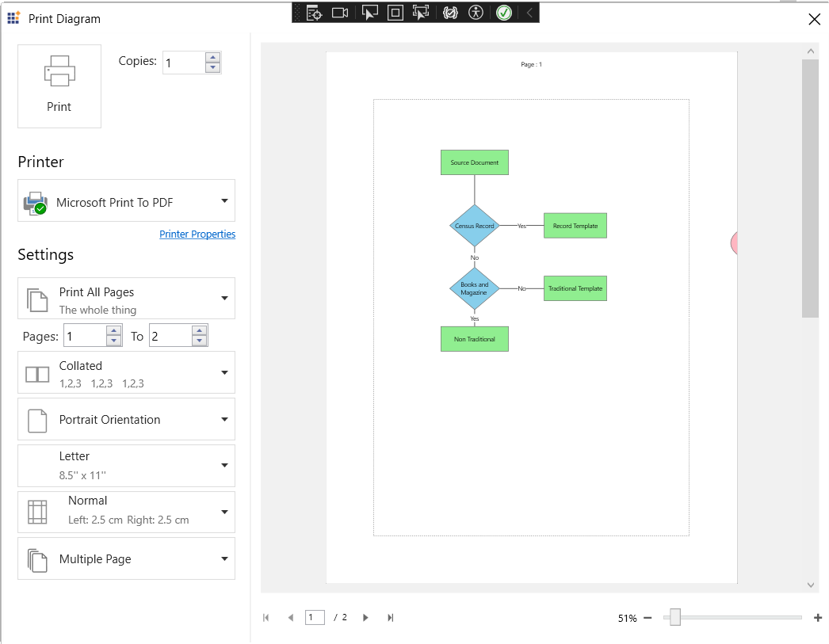Click the printer icon above Print label
The width and height of the screenshot is (829, 644).
point(59,70)
